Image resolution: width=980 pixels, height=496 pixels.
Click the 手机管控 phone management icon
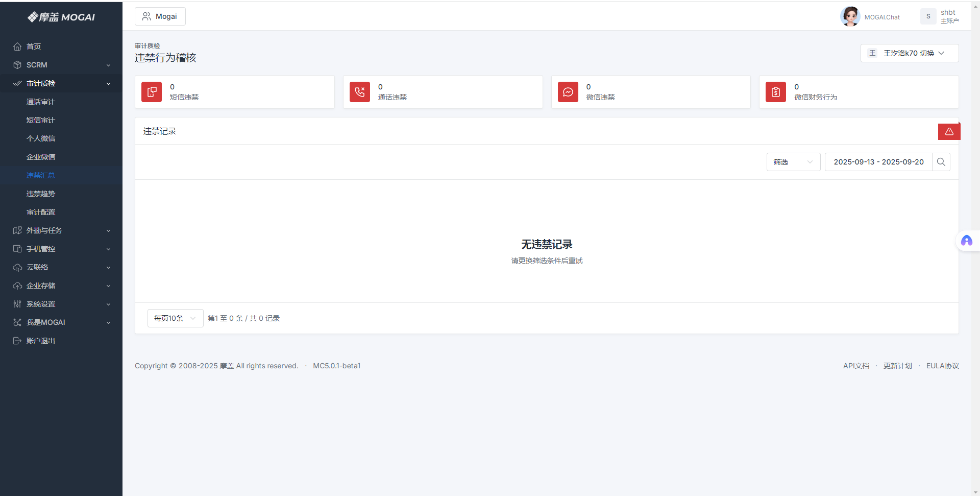click(x=17, y=249)
